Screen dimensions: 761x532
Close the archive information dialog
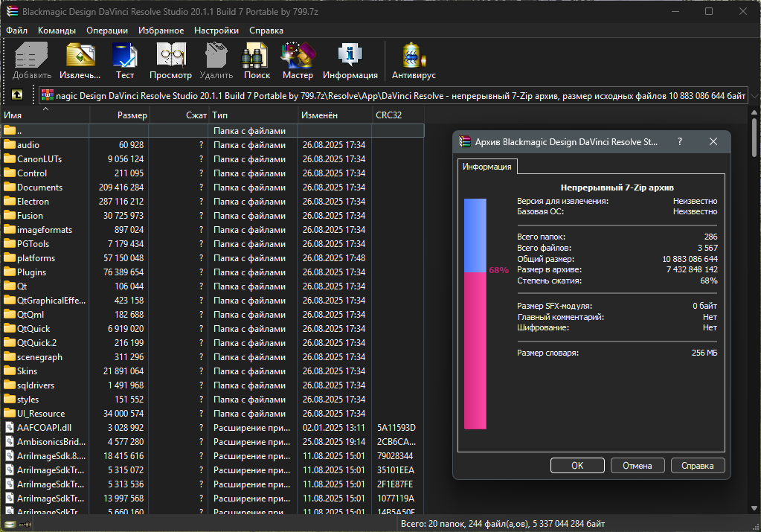[713, 141]
